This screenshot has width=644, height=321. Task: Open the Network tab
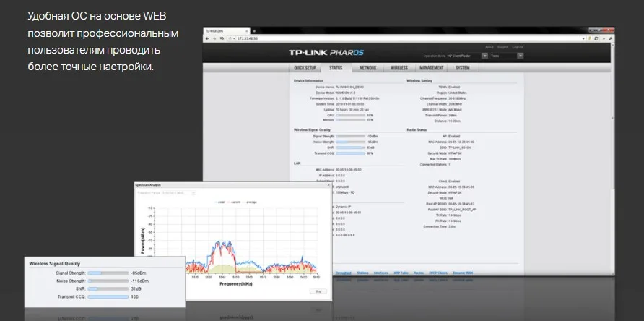367,68
